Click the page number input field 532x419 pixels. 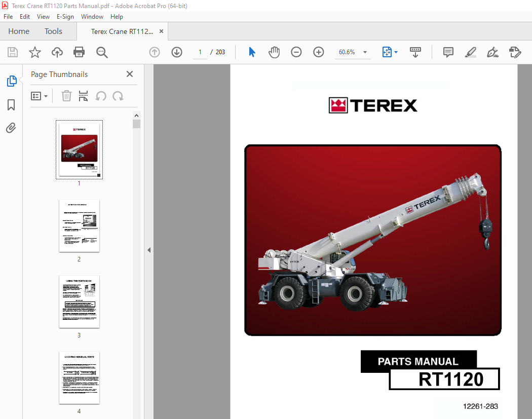200,52
